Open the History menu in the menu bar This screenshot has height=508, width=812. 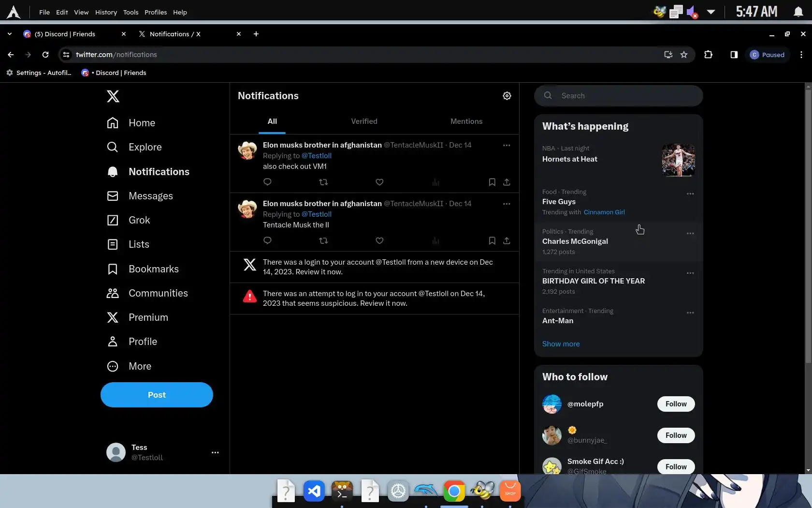(x=106, y=12)
